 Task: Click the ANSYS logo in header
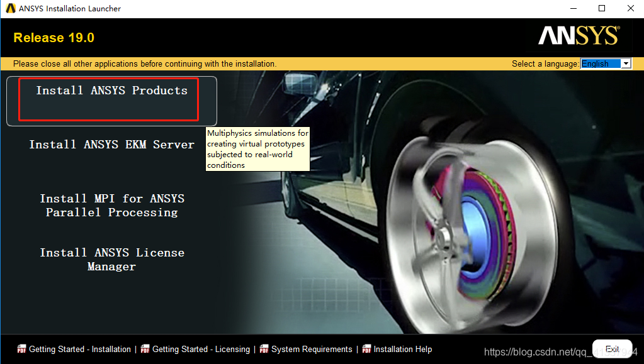pos(579,36)
